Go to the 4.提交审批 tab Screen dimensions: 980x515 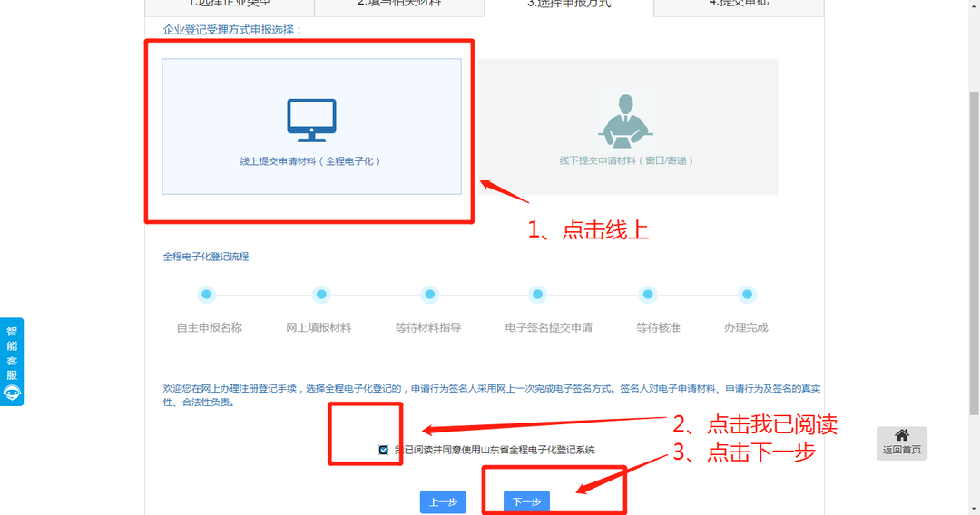[x=738, y=5]
